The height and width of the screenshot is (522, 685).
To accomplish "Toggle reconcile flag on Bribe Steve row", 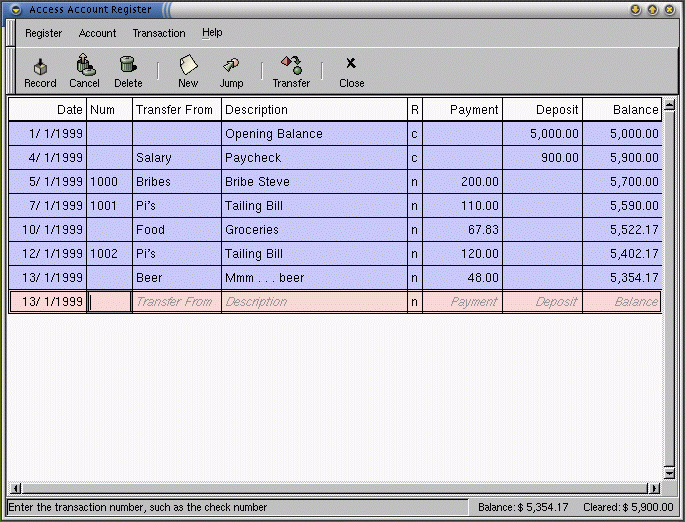I will pyautogui.click(x=414, y=182).
